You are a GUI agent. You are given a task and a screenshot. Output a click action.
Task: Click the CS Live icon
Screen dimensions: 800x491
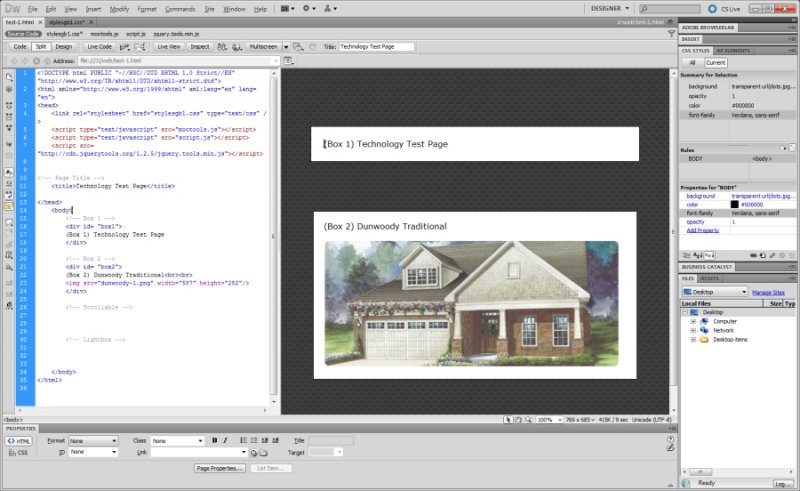712,9
